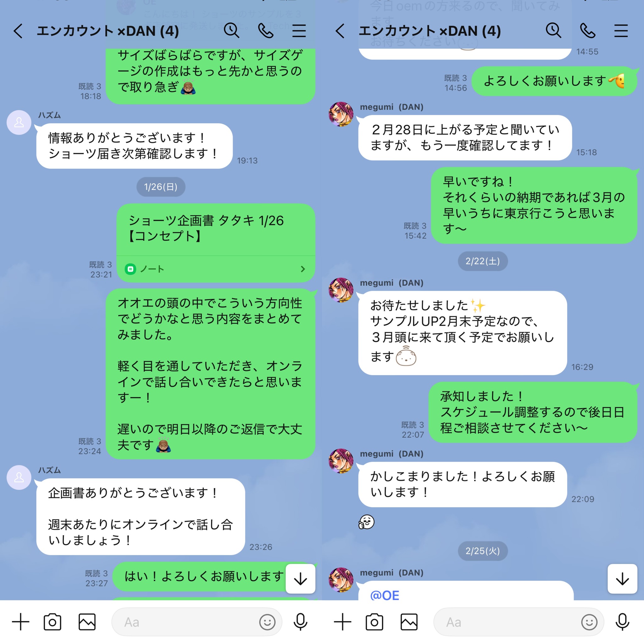
Task: Tap the plus attachment icon in left chat
Action: pos(20,622)
